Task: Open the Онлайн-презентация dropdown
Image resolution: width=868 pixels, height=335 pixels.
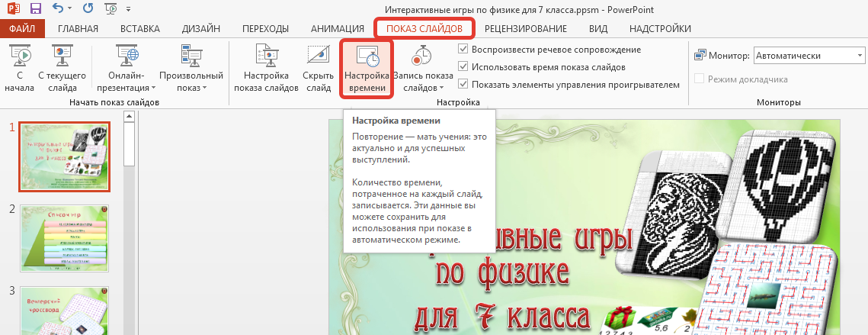Action: click(126, 76)
